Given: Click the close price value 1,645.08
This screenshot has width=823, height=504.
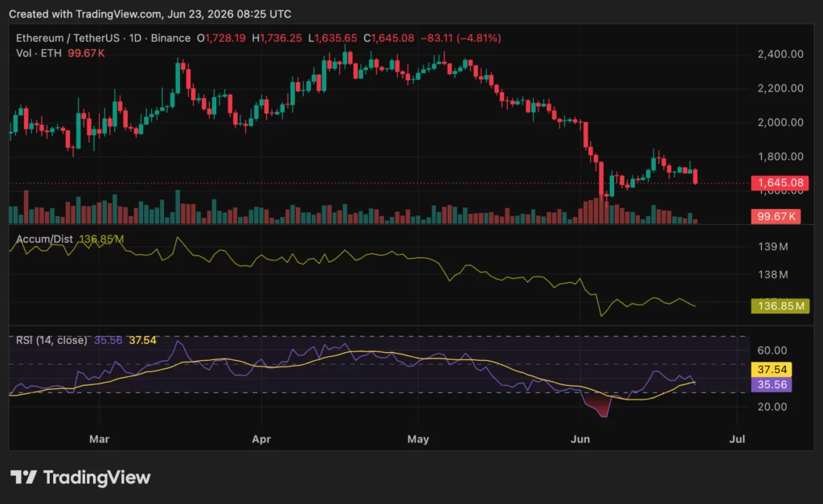Looking at the screenshot, I should coord(392,39).
